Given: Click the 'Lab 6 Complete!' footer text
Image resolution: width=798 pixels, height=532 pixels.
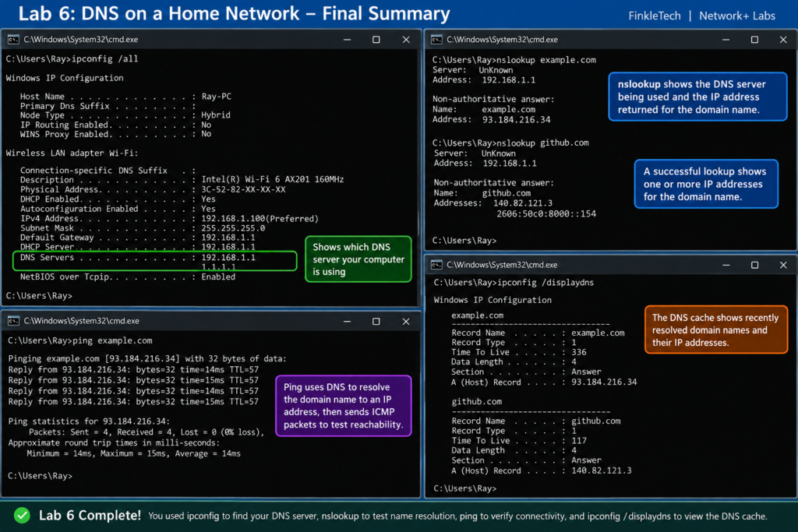Looking at the screenshot, I should coord(90,515).
